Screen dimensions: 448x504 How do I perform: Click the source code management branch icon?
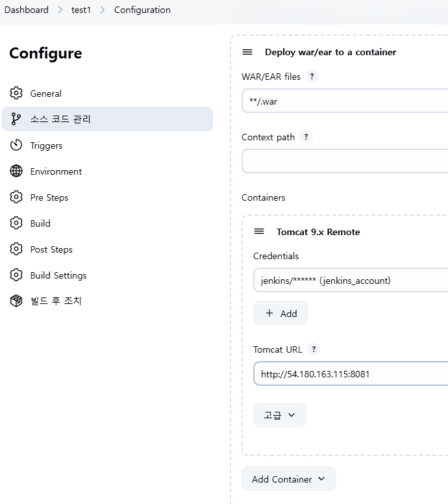point(16,120)
